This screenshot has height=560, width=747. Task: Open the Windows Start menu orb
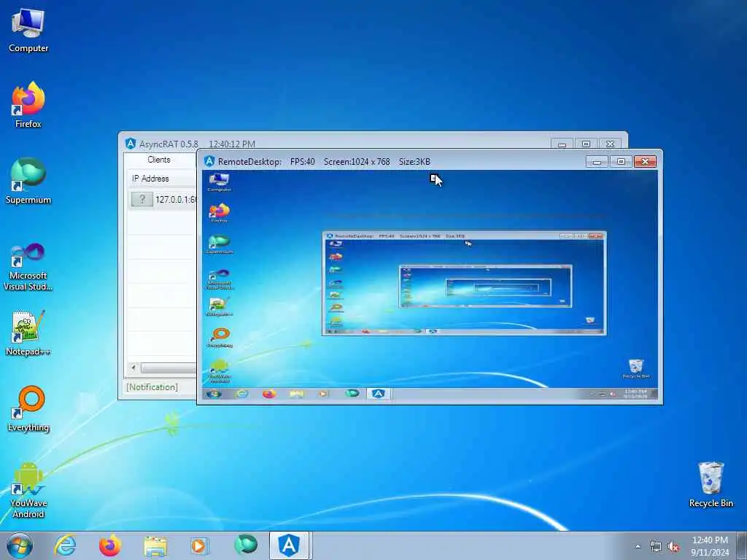point(20,545)
